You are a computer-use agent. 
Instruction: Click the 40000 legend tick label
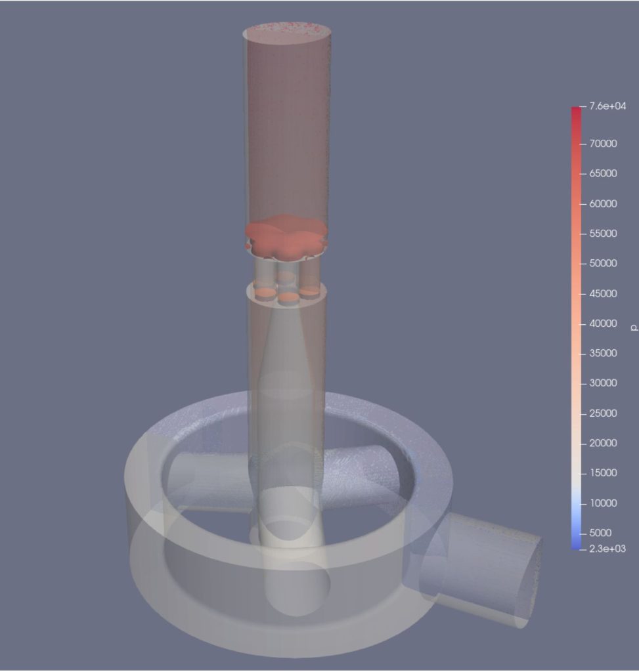click(x=603, y=324)
